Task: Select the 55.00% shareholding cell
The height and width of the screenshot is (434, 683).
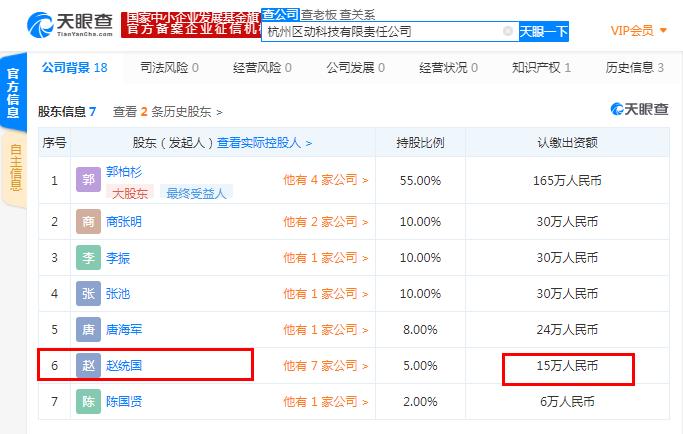Action: tap(420, 180)
